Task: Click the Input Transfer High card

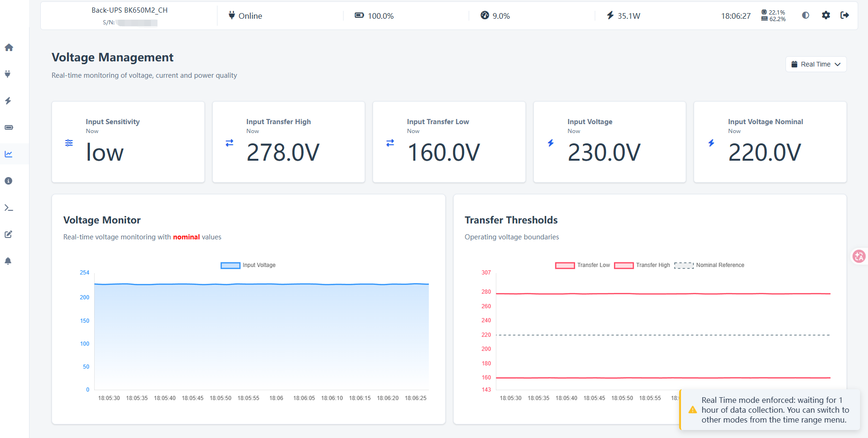Action: click(x=289, y=142)
